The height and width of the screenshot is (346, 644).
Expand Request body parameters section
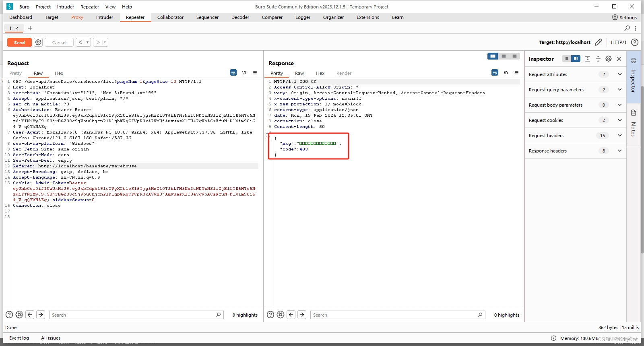coord(619,105)
